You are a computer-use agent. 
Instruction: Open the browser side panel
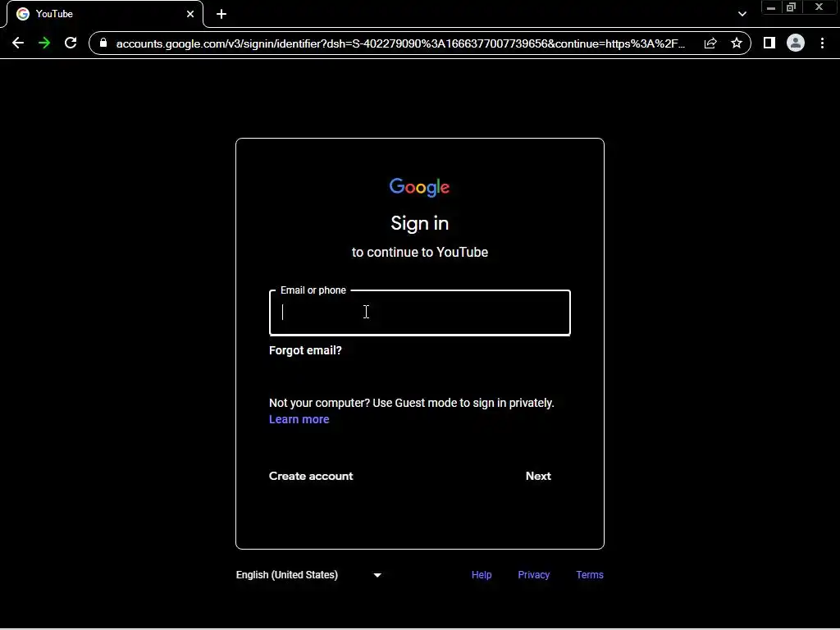tap(769, 43)
